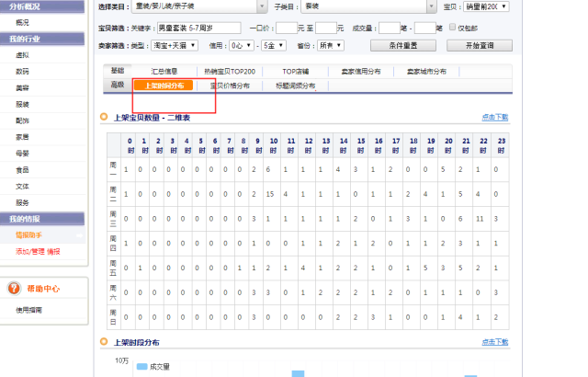Viewport: 588px width, 377px height.
Task: Click the 高级 tab group label
Action: (118, 85)
